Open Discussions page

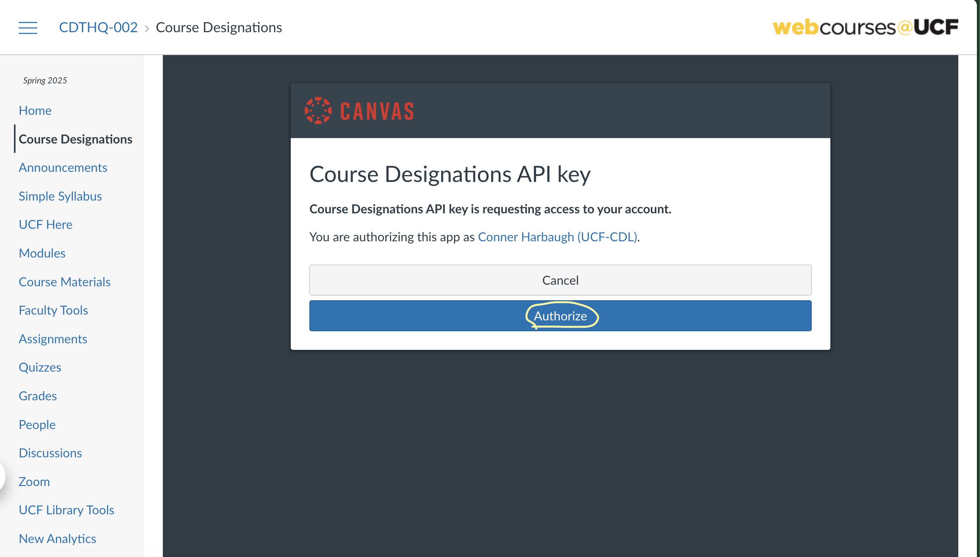(x=50, y=453)
